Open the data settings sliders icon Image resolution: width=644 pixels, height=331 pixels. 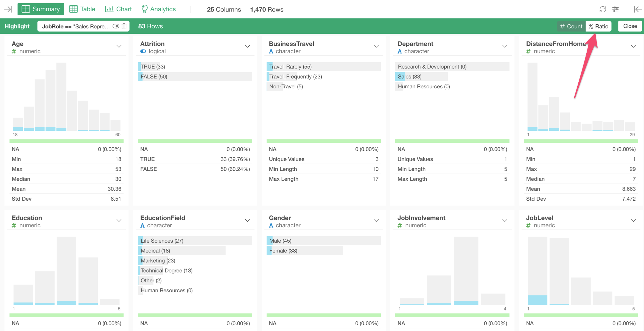click(x=616, y=9)
